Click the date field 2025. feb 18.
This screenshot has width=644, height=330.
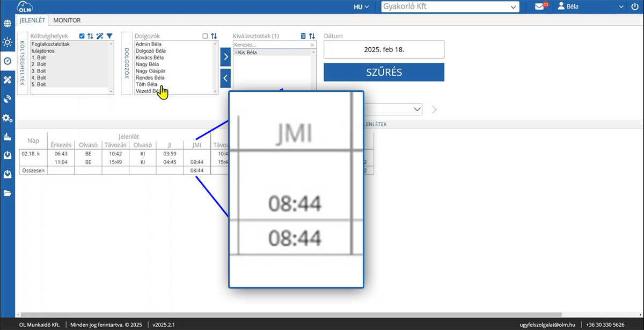pyautogui.click(x=384, y=49)
